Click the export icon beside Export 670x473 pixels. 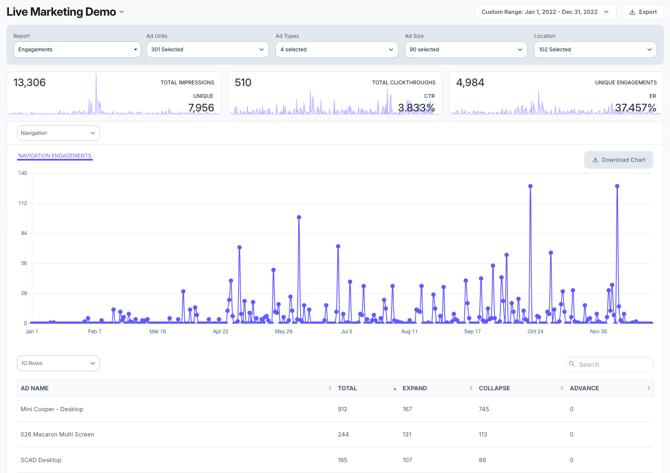click(x=632, y=12)
